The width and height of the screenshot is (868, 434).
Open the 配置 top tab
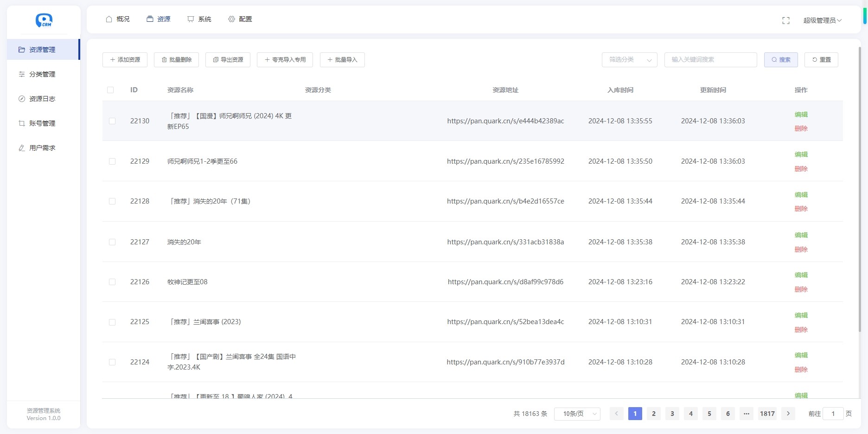[x=240, y=19]
